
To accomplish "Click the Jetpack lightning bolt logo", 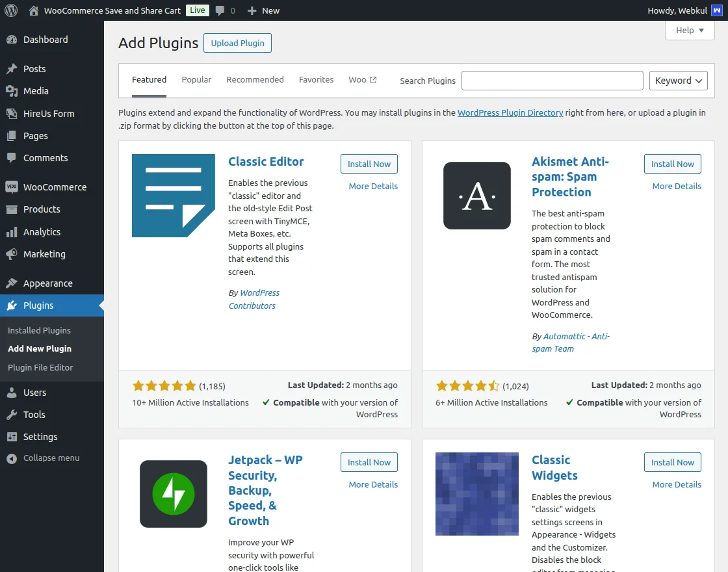I will (x=173, y=494).
